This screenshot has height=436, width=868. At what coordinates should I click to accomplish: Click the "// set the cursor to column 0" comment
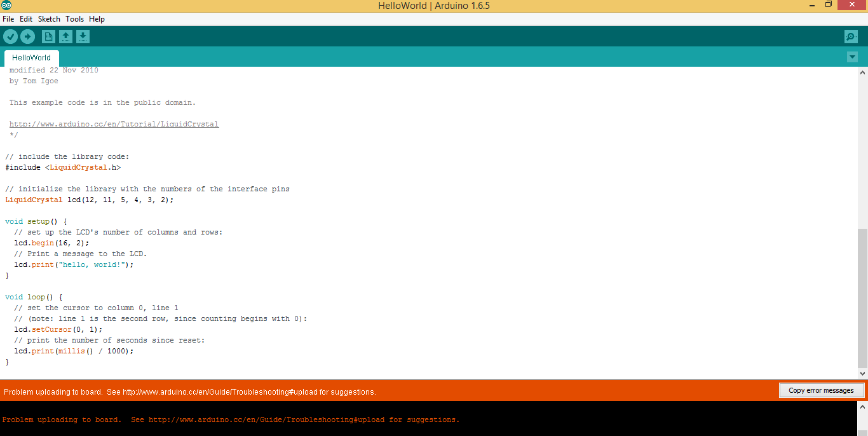tap(96, 308)
